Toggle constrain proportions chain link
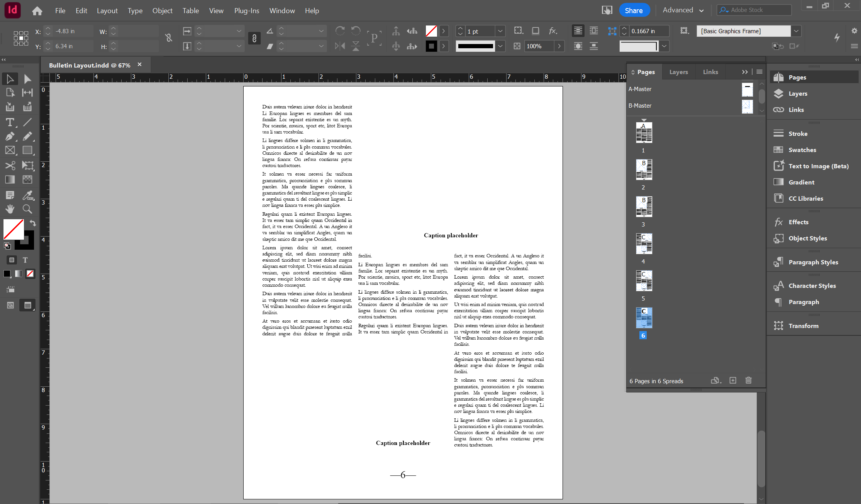The height and width of the screenshot is (504, 861). [169, 38]
